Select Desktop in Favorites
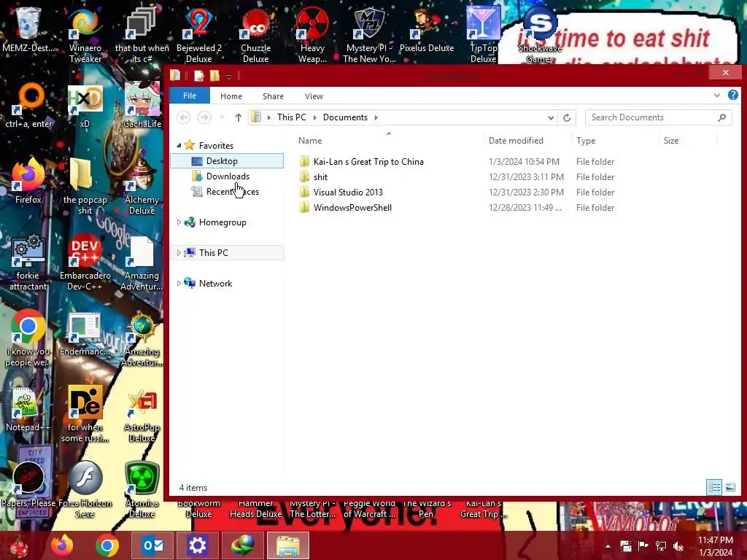747x560 pixels. click(x=228, y=161)
